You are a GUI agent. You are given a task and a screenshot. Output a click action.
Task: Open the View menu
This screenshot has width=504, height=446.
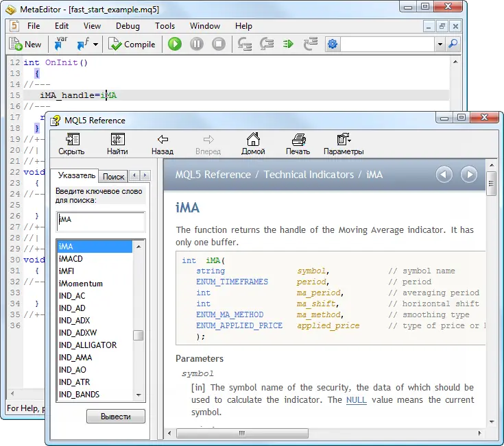[92, 26]
